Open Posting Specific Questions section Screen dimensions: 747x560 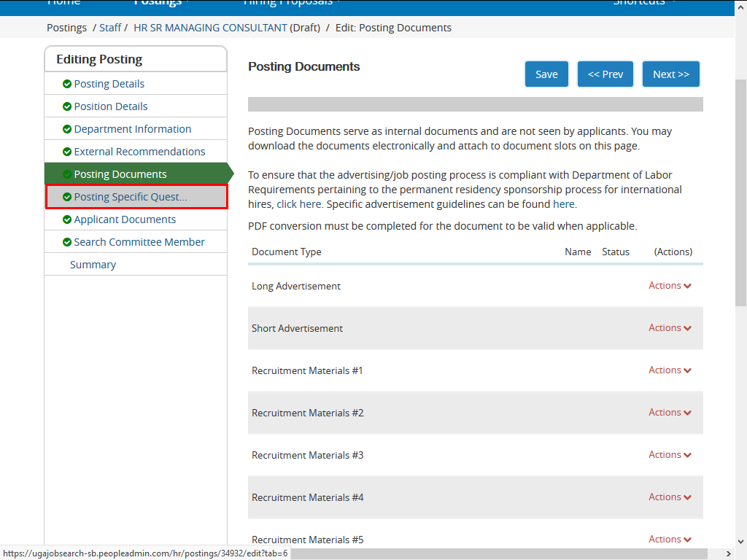pos(130,197)
